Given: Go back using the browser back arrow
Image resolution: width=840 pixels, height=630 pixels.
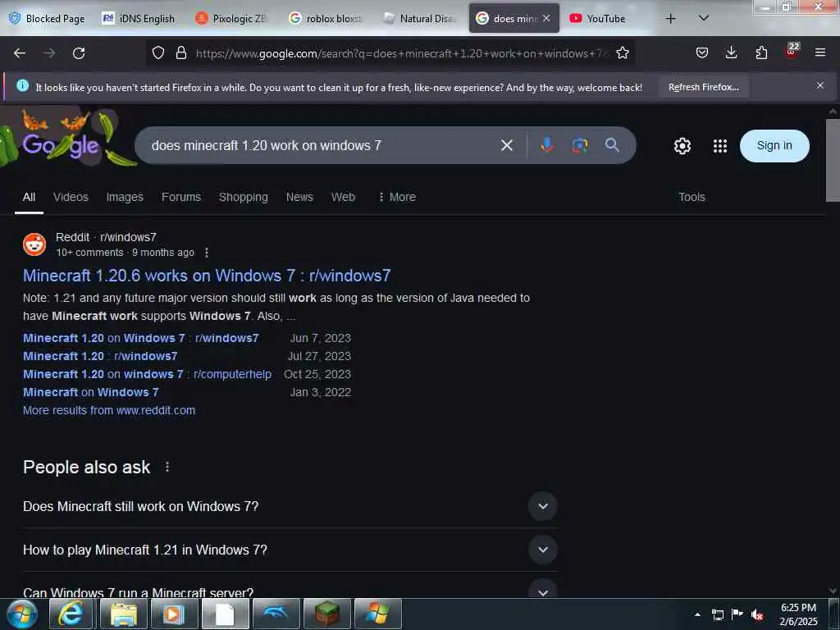Looking at the screenshot, I should (20, 53).
